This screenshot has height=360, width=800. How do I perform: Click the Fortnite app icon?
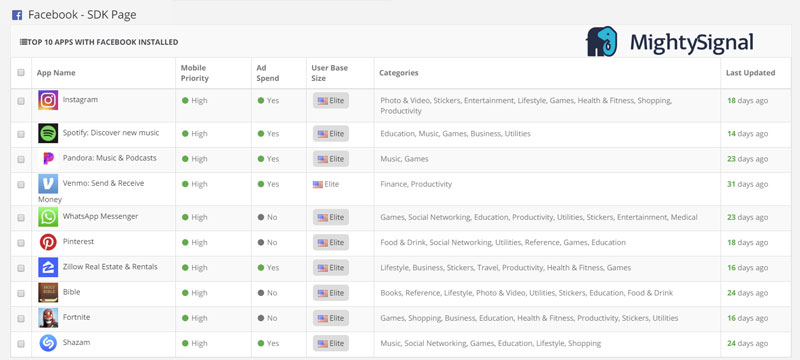pos(48,318)
